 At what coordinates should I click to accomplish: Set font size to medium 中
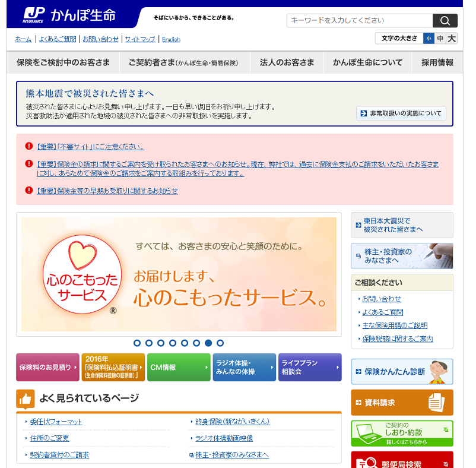click(x=440, y=39)
